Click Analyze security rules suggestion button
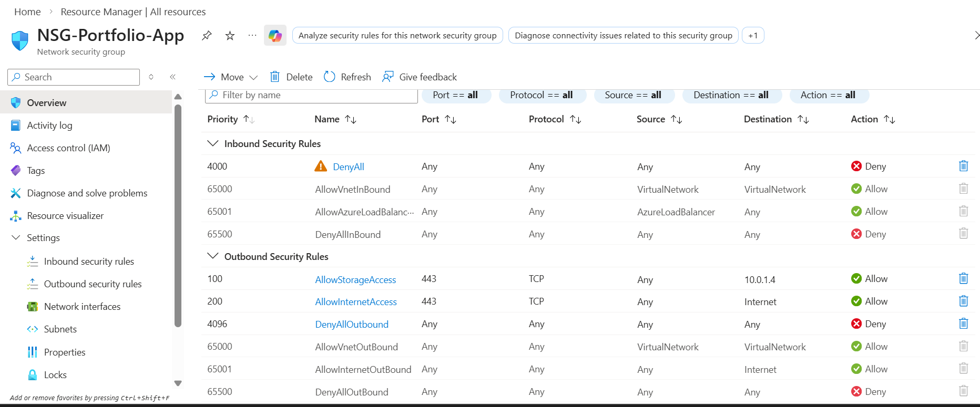980x407 pixels. (397, 35)
